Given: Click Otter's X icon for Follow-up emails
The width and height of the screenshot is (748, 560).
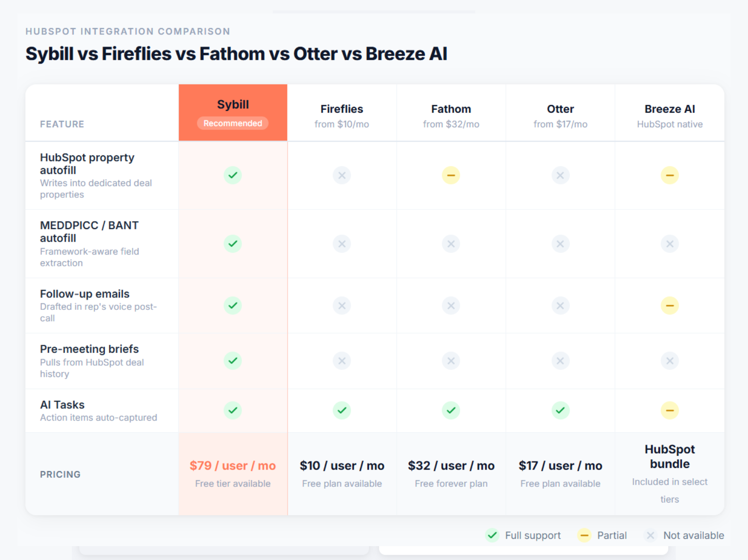Looking at the screenshot, I should 560,306.
